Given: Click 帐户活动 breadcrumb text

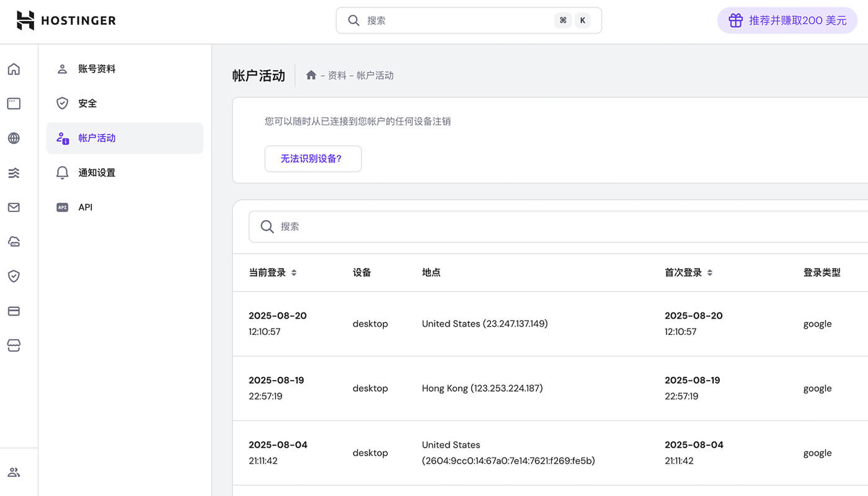Looking at the screenshot, I should pos(375,75).
